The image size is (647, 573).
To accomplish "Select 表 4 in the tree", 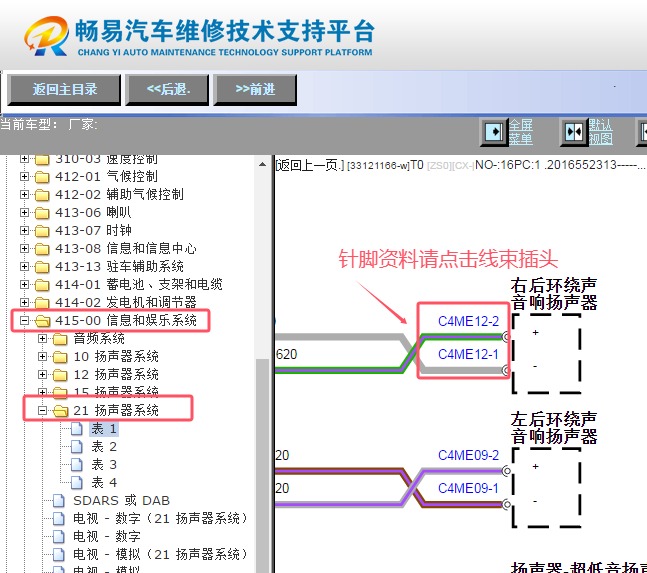I will pyautogui.click(x=104, y=483).
